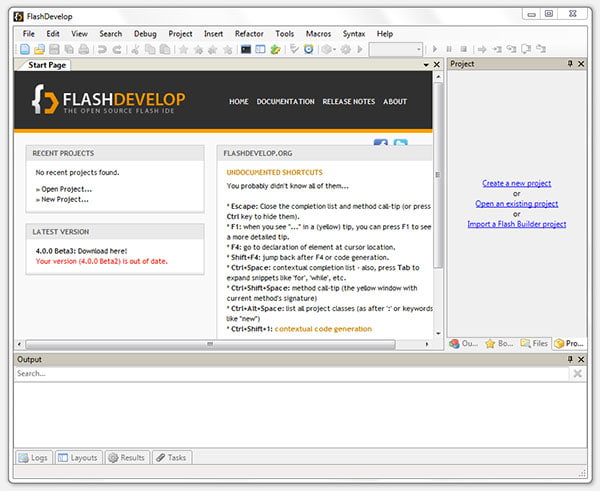Close the Output panel
Screen dimensions: 600x491
581,359
